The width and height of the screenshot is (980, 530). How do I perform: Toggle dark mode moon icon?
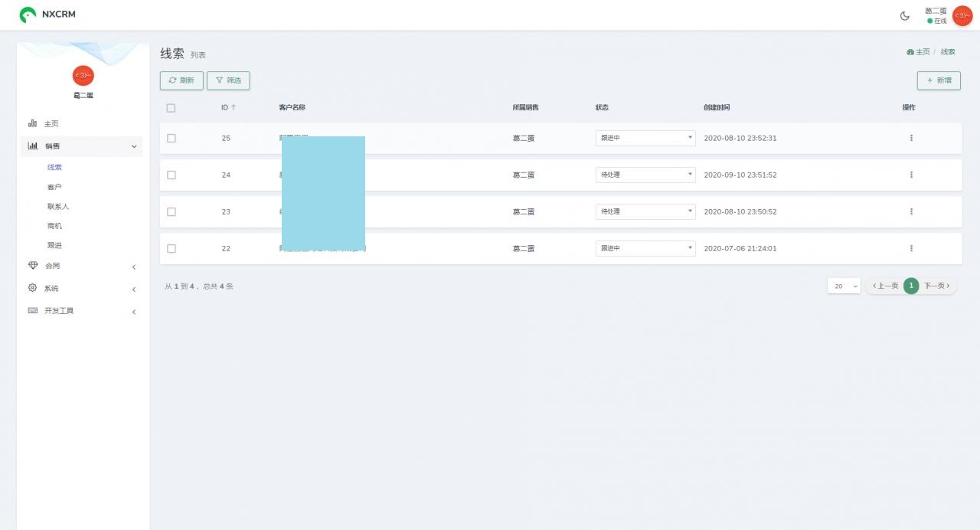pyautogui.click(x=904, y=15)
